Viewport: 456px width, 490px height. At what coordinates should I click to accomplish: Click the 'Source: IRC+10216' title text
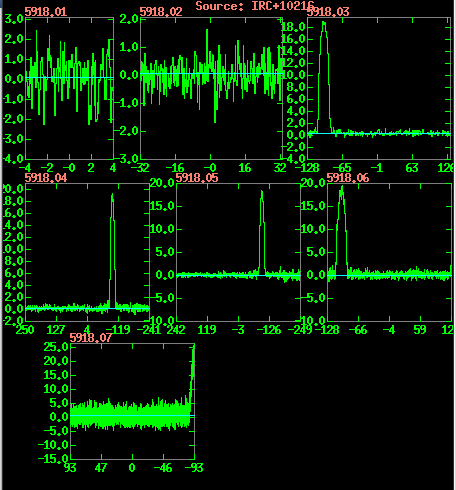point(255,6)
